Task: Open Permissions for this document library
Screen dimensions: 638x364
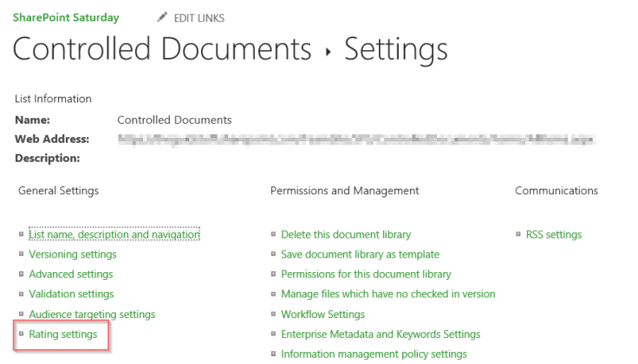Action: coord(366,275)
